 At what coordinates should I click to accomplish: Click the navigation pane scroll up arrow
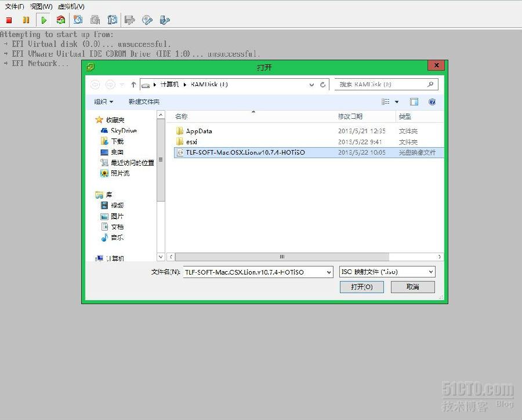click(x=161, y=115)
